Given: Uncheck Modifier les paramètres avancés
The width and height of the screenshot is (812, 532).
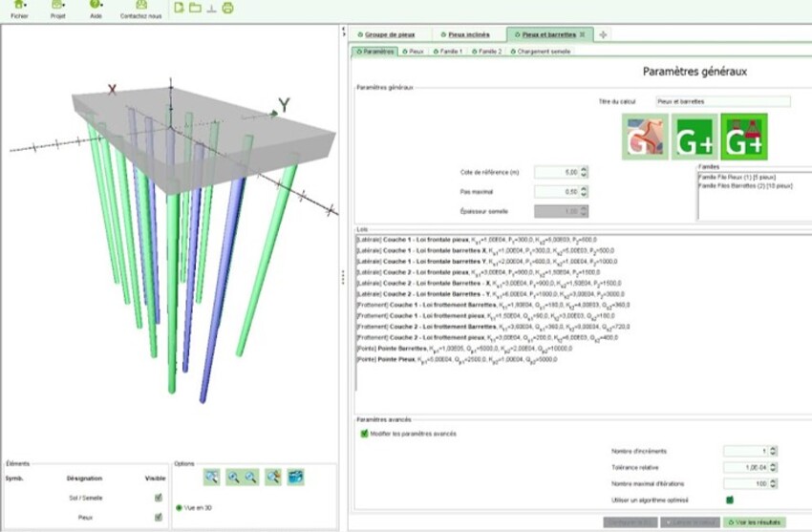Looking at the screenshot, I should [364, 434].
